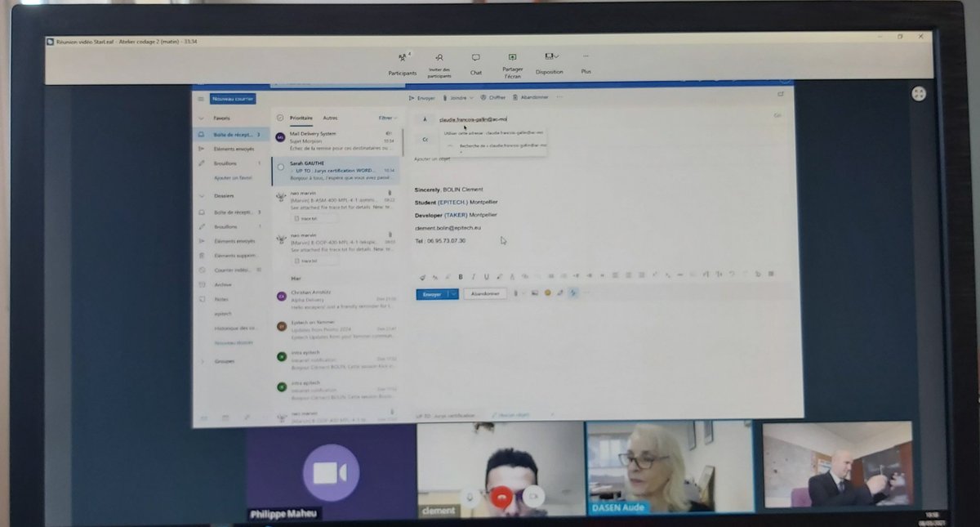Screen dimensions: 980x527
Task: Click top Envoyer command
Action: pos(422,97)
